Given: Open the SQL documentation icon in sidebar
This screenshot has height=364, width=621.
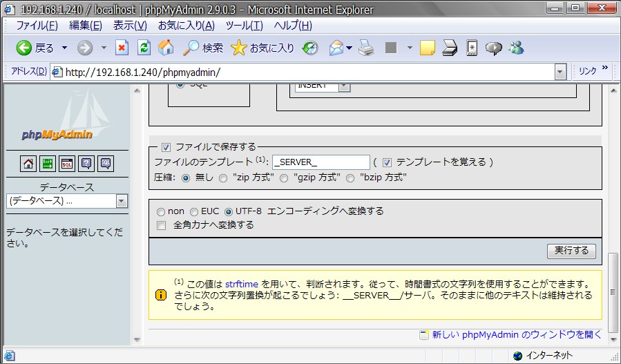Looking at the screenshot, I should (106, 164).
